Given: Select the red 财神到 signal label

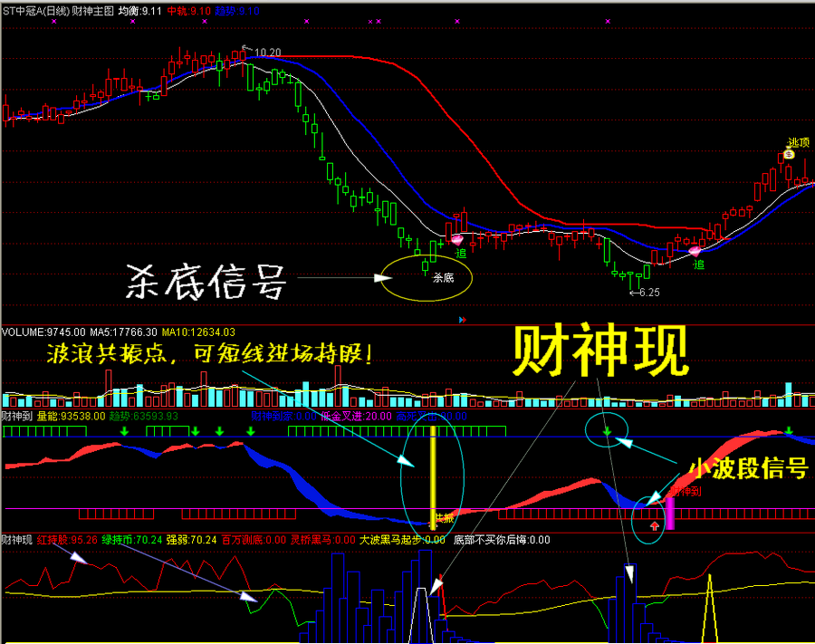Looking at the screenshot, I should [x=686, y=491].
